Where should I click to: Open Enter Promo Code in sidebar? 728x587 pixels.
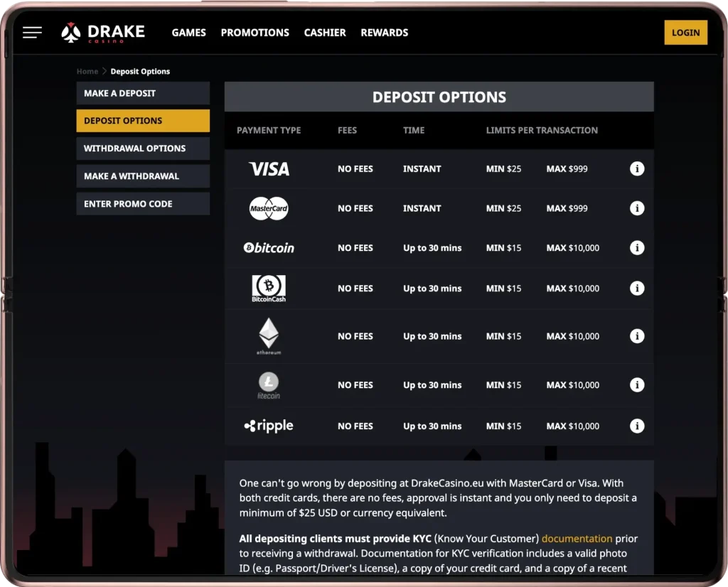pyautogui.click(x=143, y=204)
